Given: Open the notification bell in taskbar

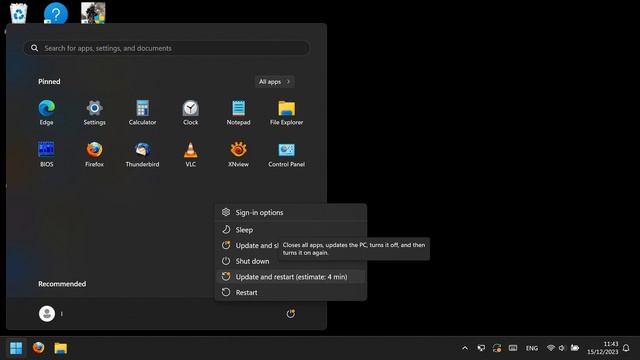Looking at the screenshot, I should pos(626,348).
